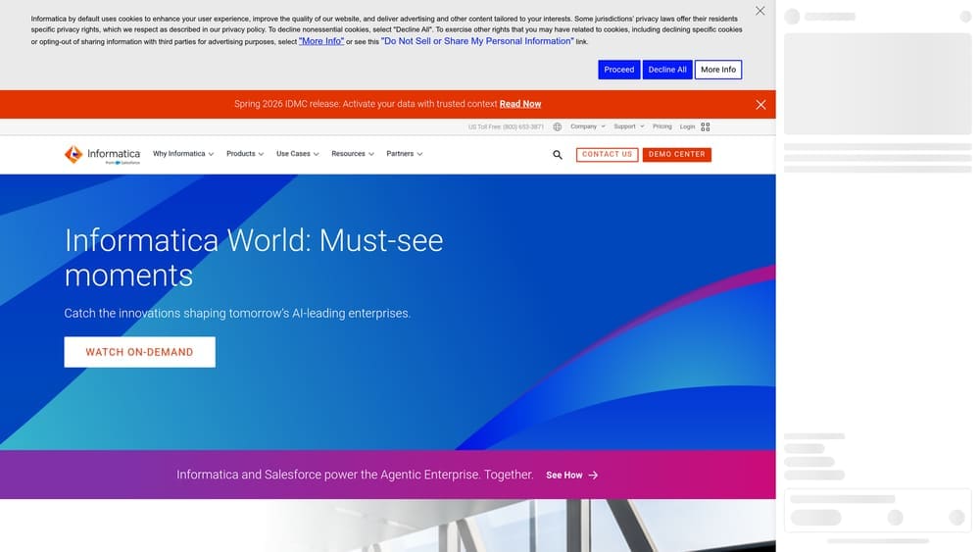The width and height of the screenshot is (980, 552).
Task: Click the Decline All button
Action: coord(666,70)
